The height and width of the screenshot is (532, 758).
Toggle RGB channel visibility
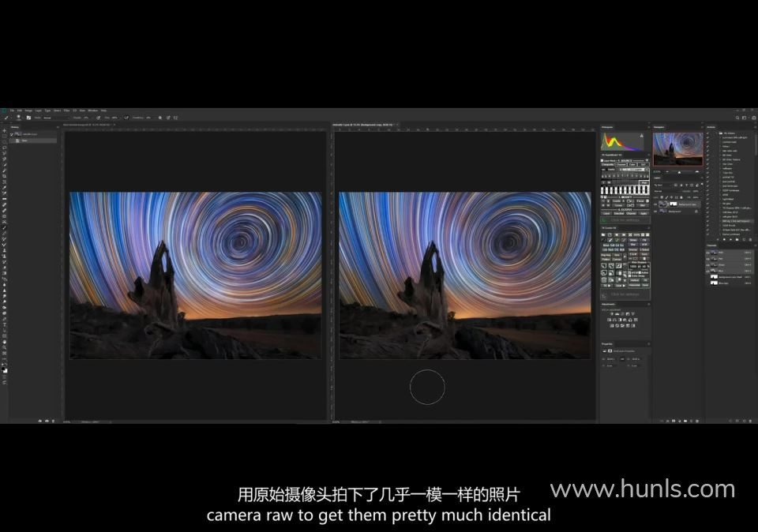pos(707,253)
